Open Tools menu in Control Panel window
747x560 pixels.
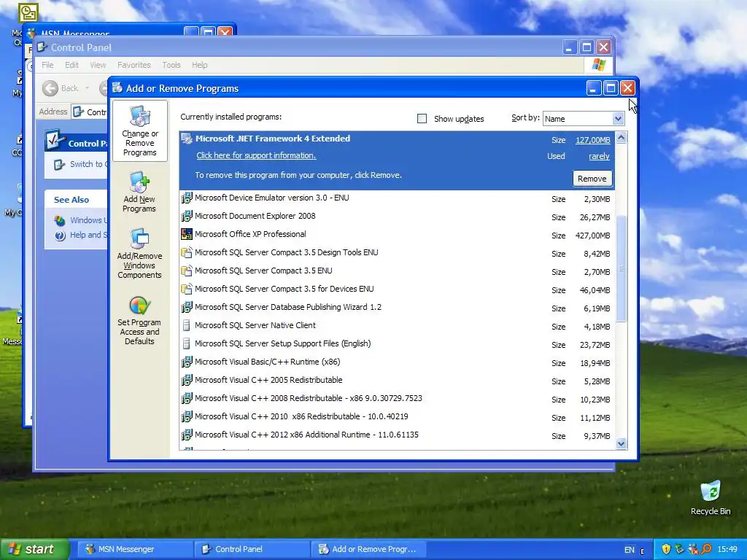coord(171,65)
